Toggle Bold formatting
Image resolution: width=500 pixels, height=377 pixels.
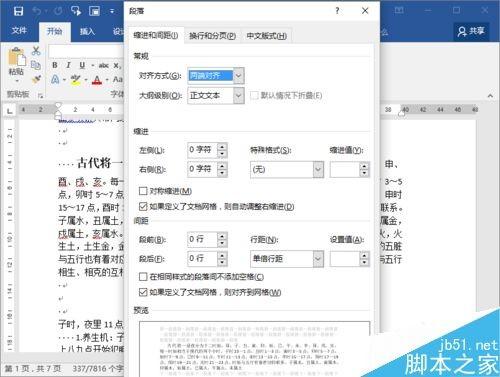click(55, 65)
